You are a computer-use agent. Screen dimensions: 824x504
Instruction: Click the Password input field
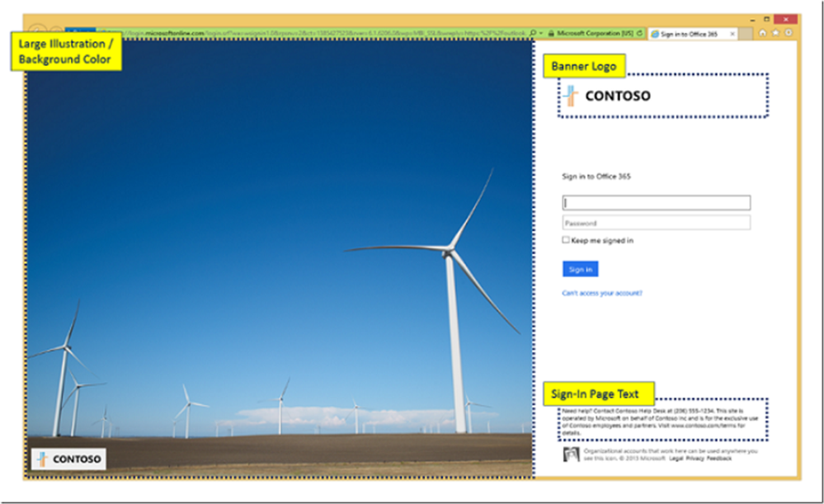point(657,223)
